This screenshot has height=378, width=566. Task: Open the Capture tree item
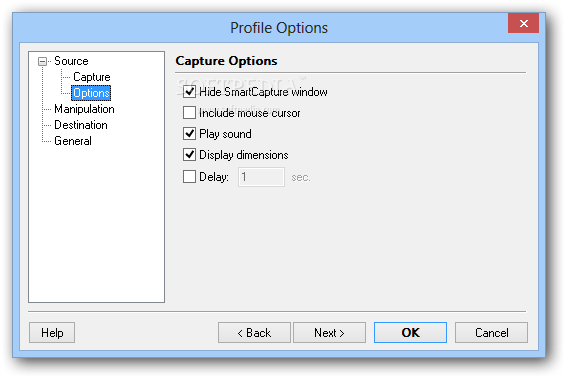(x=92, y=77)
